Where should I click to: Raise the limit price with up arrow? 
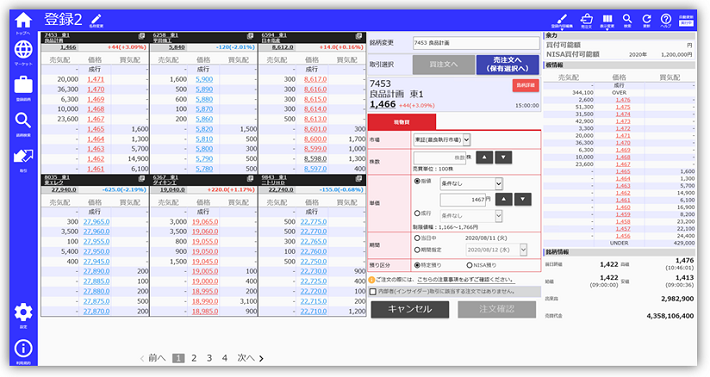point(504,199)
